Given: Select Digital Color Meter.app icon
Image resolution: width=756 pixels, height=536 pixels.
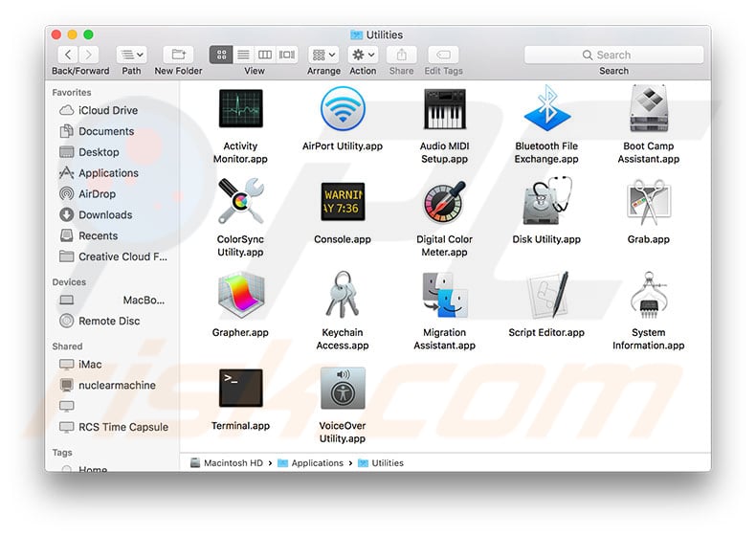Looking at the screenshot, I should (x=445, y=201).
